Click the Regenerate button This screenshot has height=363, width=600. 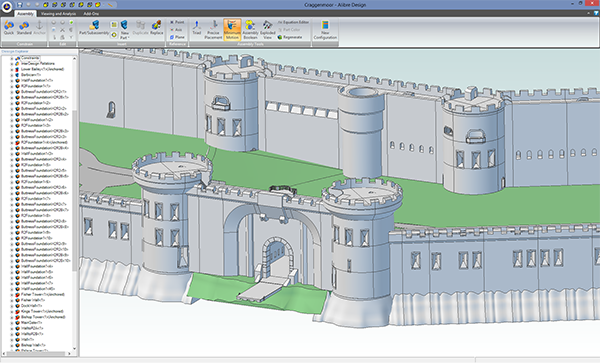pos(290,37)
